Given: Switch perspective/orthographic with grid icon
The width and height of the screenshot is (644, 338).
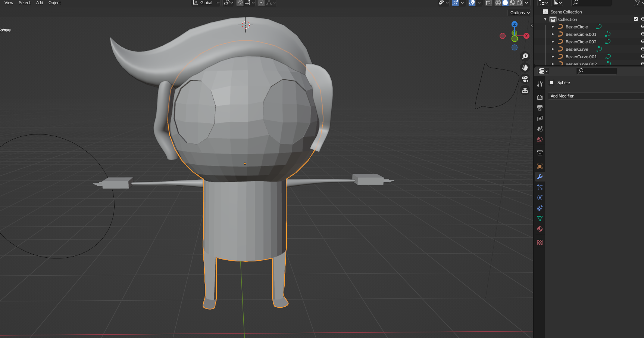Looking at the screenshot, I should tap(525, 90).
